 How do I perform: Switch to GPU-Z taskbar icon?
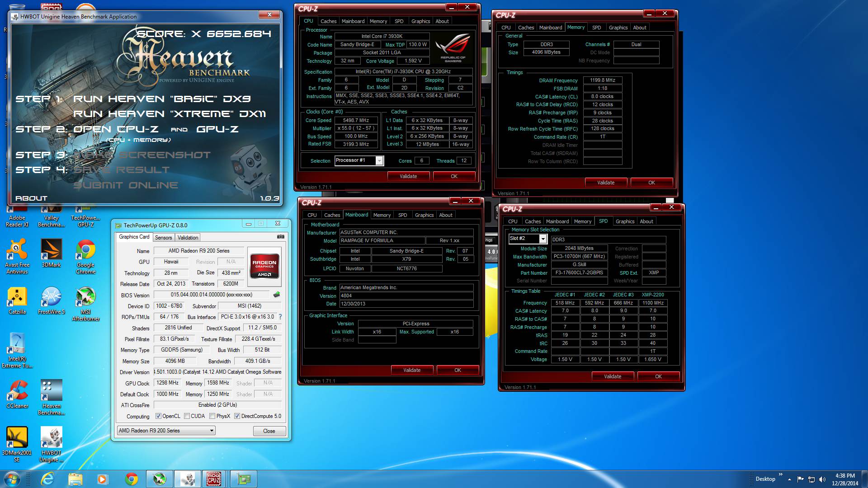tap(243, 479)
